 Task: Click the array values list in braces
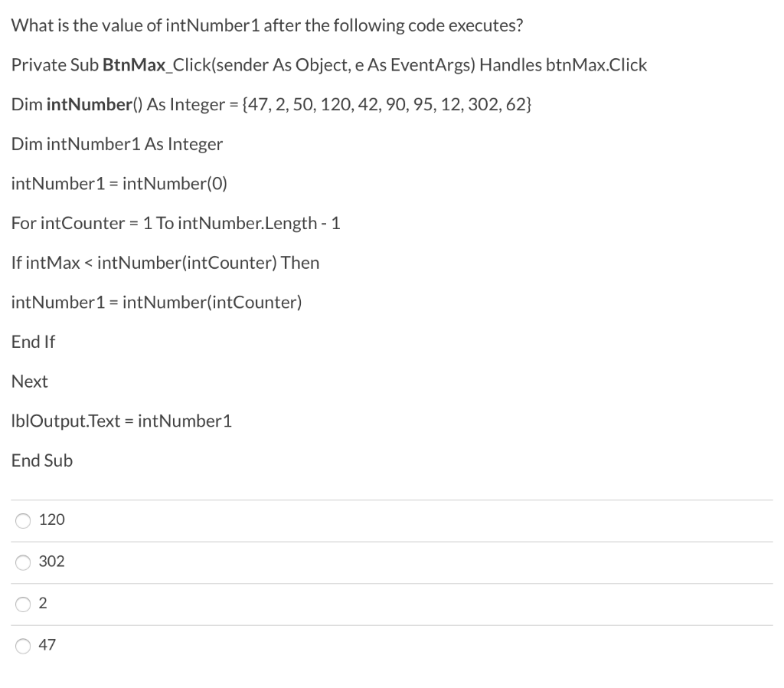387,104
